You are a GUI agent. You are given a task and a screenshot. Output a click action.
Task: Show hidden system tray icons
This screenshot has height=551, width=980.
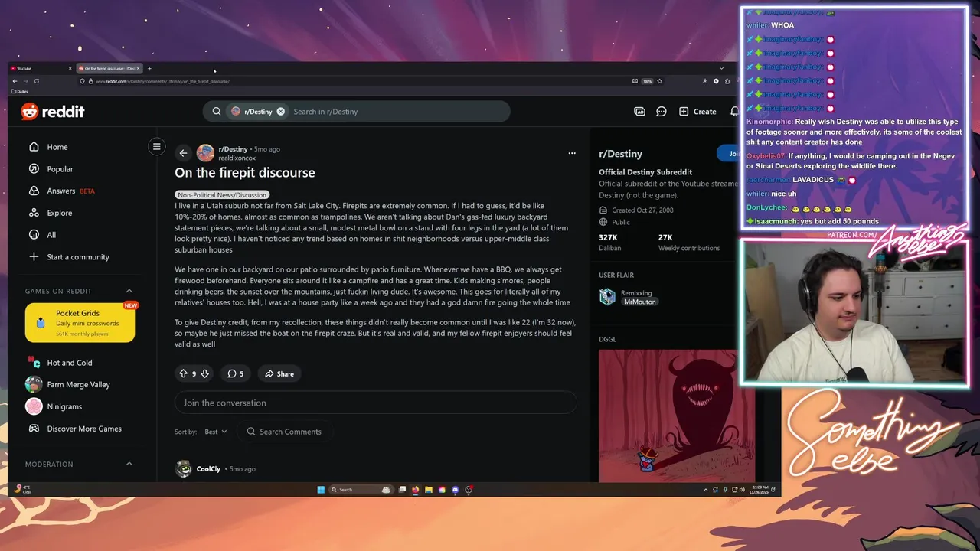(706, 490)
